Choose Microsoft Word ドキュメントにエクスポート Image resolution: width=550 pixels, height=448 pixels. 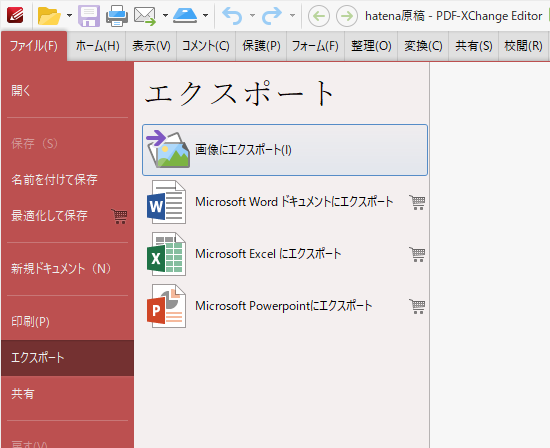point(285,202)
